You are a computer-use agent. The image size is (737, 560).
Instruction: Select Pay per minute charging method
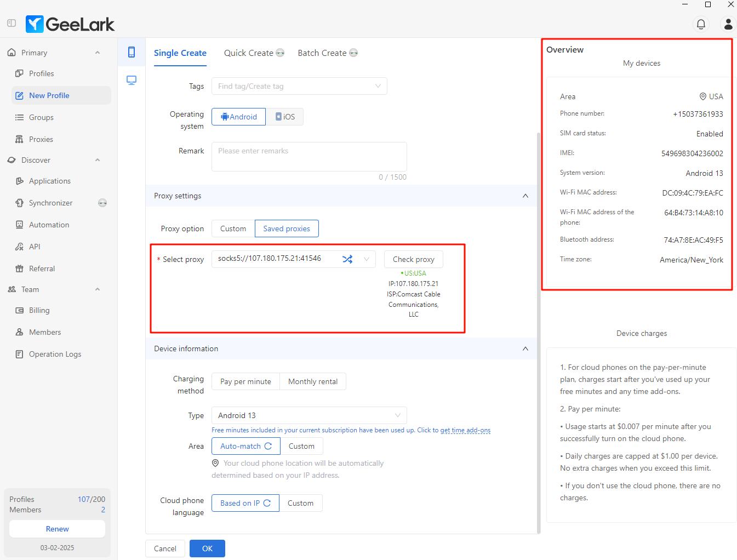click(x=245, y=381)
